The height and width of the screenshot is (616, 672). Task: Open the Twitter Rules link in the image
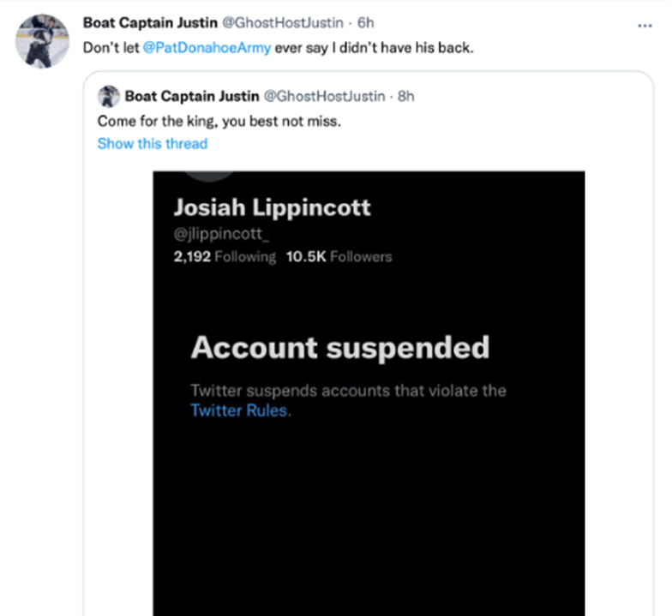[238, 410]
